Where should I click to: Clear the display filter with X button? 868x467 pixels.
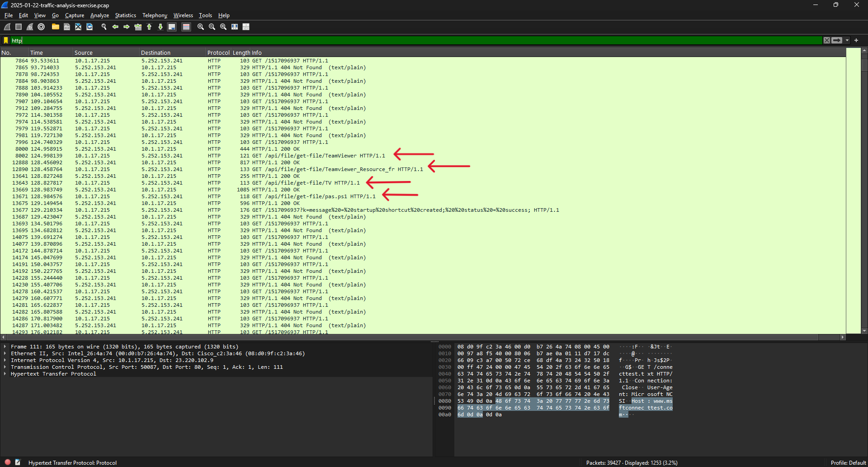[827, 40]
